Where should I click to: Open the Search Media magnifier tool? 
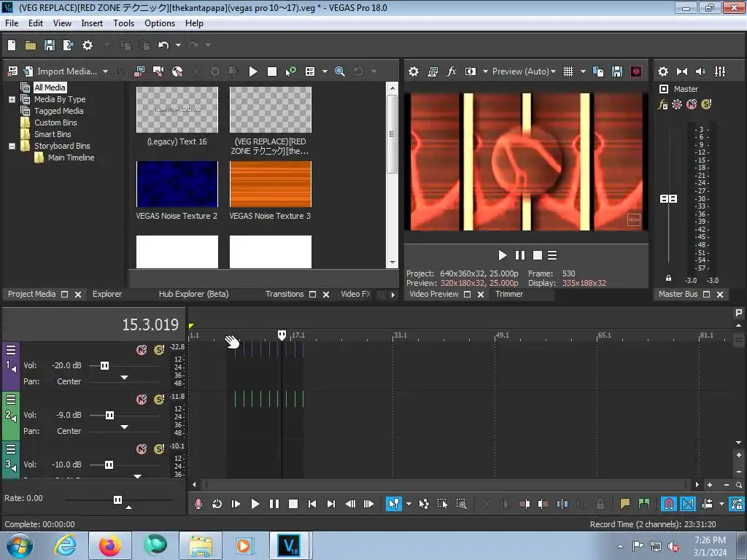click(x=340, y=71)
